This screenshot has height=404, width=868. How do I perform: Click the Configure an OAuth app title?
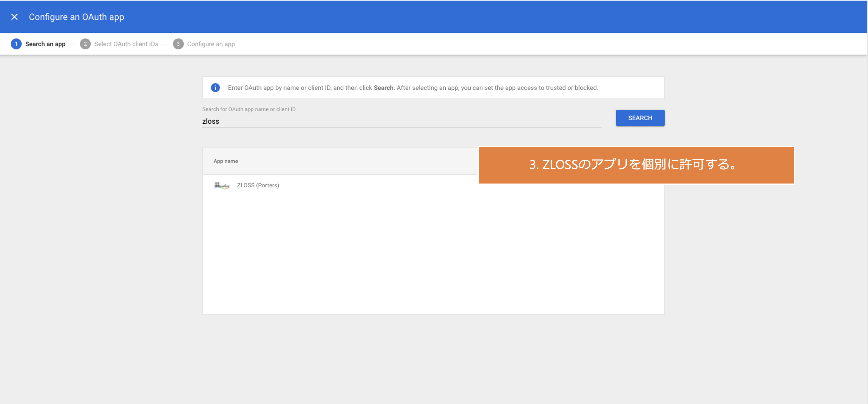[x=76, y=17]
